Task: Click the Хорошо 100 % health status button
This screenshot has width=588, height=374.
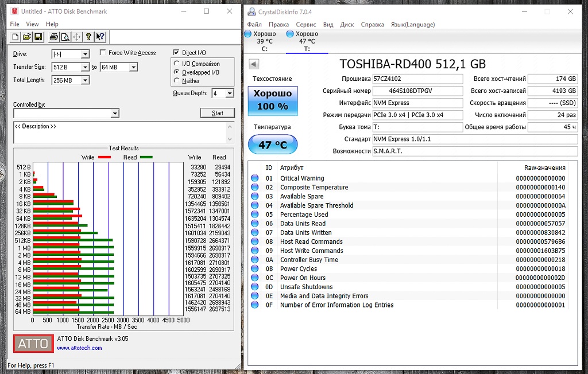Action: (x=273, y=100)
